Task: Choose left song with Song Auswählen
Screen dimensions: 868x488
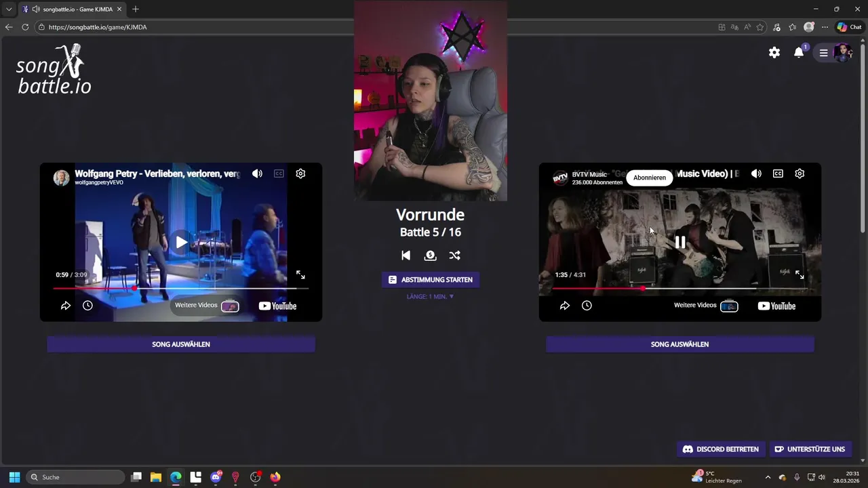Action: (181, 344)
